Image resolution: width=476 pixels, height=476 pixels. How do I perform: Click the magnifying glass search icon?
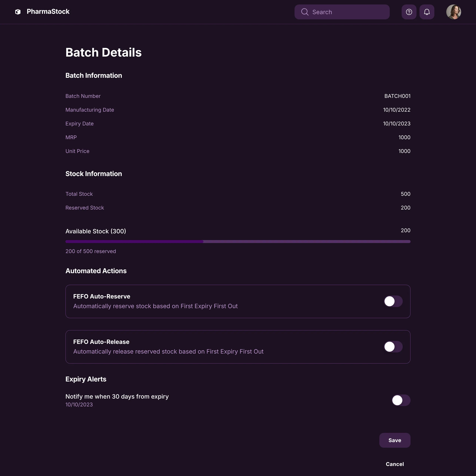tap(305, 12)
